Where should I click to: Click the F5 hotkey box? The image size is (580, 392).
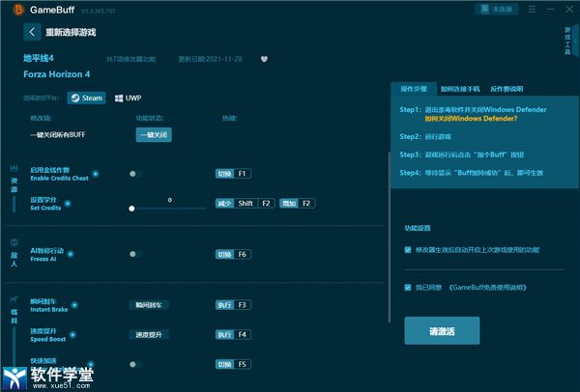click(x=233, y=364)
